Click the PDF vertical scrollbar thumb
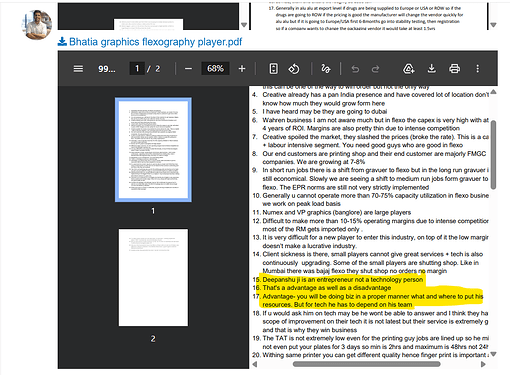 [493, 155]
